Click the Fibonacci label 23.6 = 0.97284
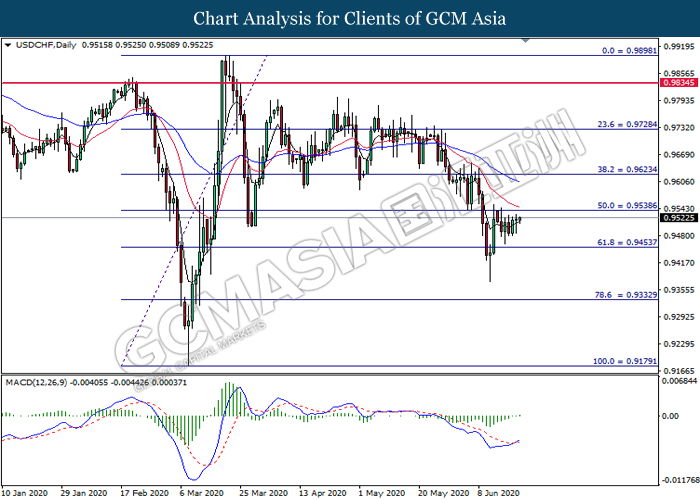Viewport: 700px width, 500px height. click(627, 125)
